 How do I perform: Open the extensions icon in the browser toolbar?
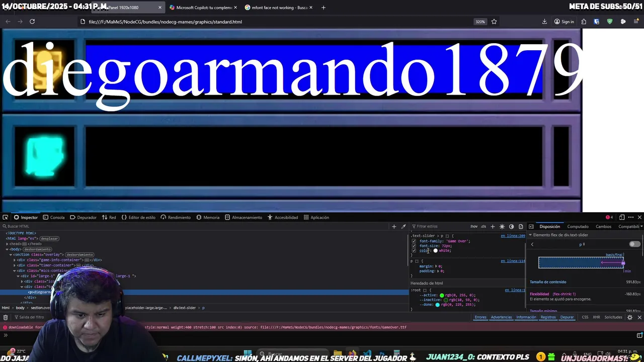(584, 22)
